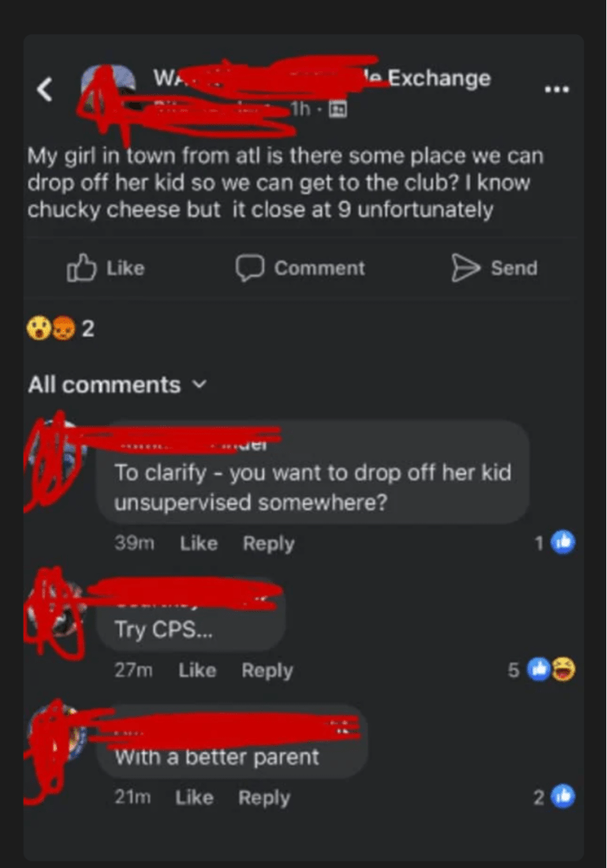
Task: Reply to 'With a better parent' comment
Action: click(x=264, y=798)
